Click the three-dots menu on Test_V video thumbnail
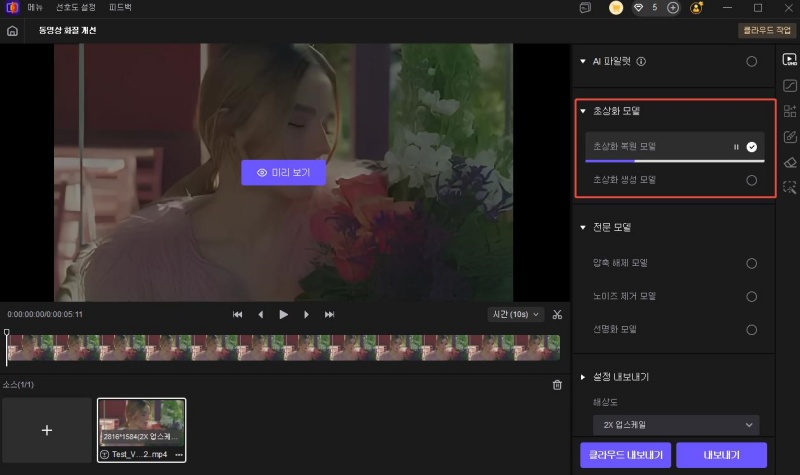The height and width of the screenshot is (475, 800). click(x=178, y=454)
